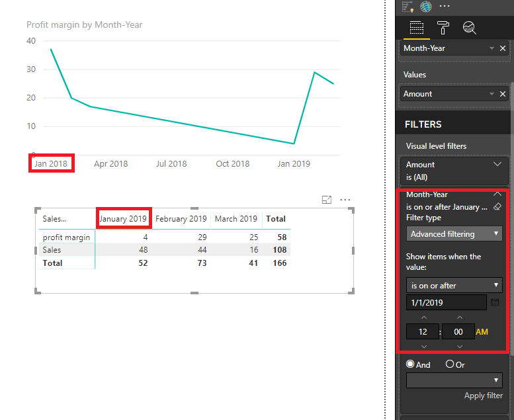The width and height of the screenshot is (514, 420).
Task: Select the Or radio button
Action: click(450, 364)
